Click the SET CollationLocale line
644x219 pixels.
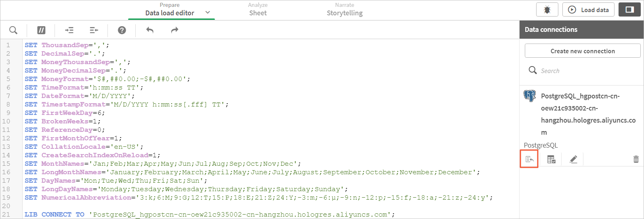click(x=84, y=147)
